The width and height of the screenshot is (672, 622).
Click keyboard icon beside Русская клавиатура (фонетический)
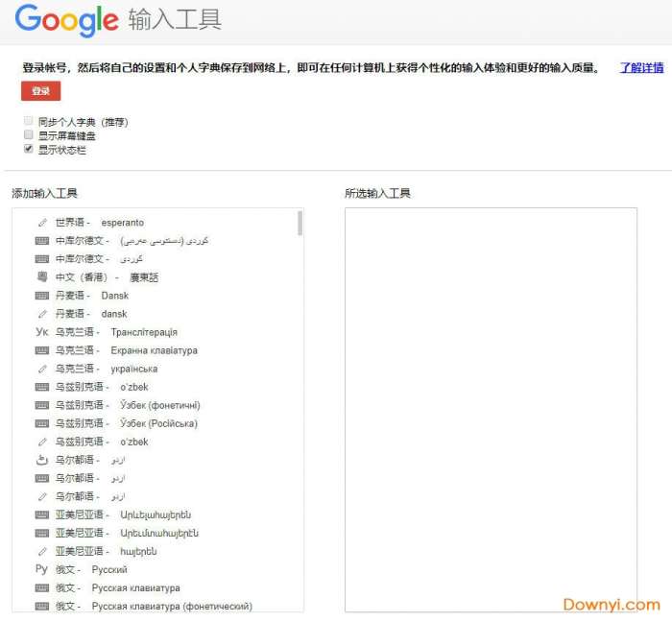click(41, 606)
